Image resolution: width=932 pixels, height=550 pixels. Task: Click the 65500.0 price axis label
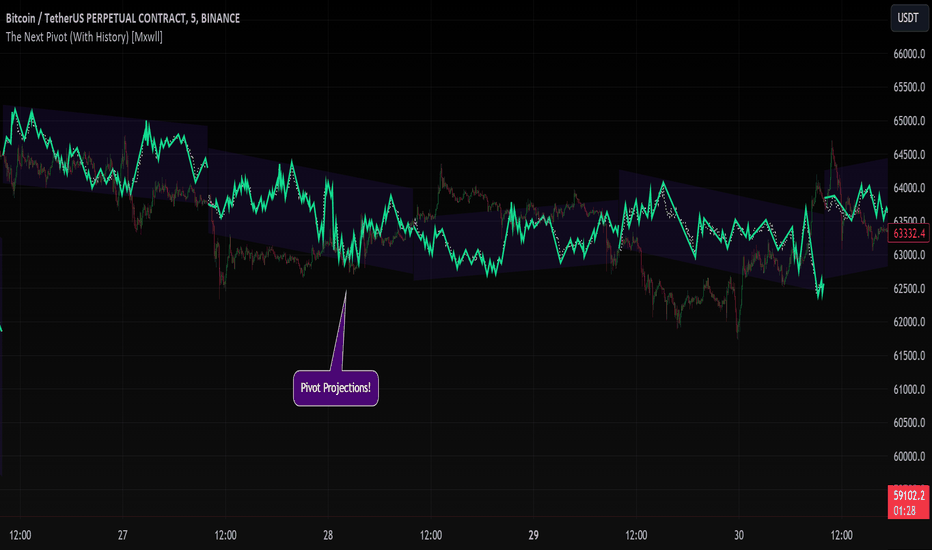click(x=909, y=87)
